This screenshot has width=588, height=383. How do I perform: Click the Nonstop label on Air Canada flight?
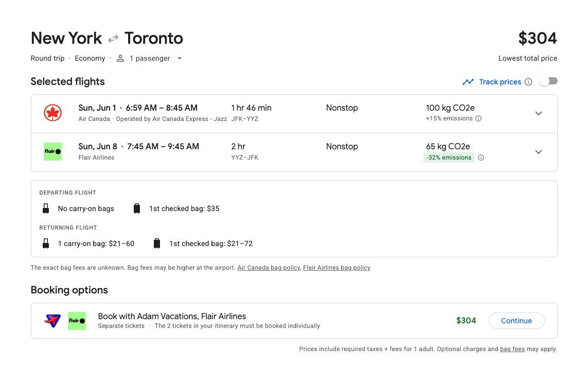point(342,108)
